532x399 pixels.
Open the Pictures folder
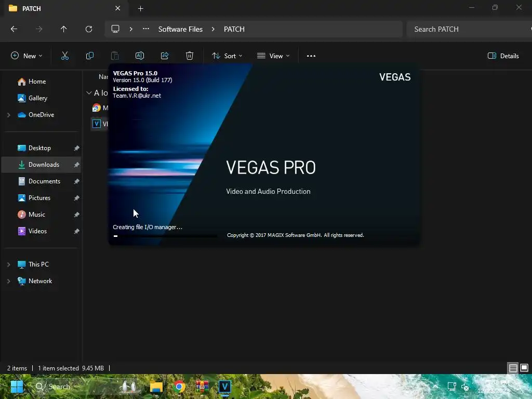click(x=39, y=198)
